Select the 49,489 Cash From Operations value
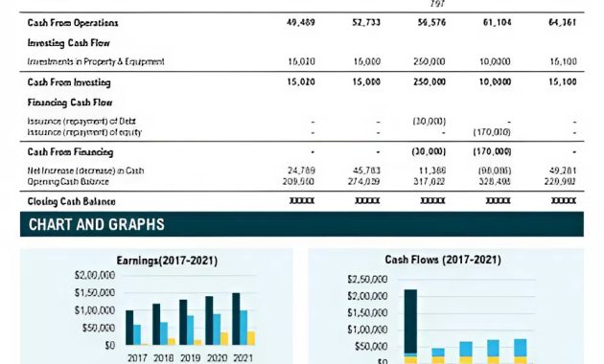604x364 pixels. point(301,22)
